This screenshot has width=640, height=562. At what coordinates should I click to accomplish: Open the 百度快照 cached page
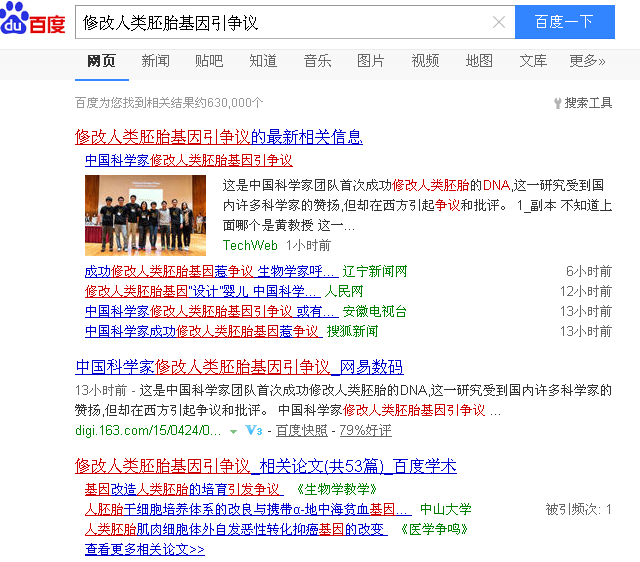(x=302, y=430)
